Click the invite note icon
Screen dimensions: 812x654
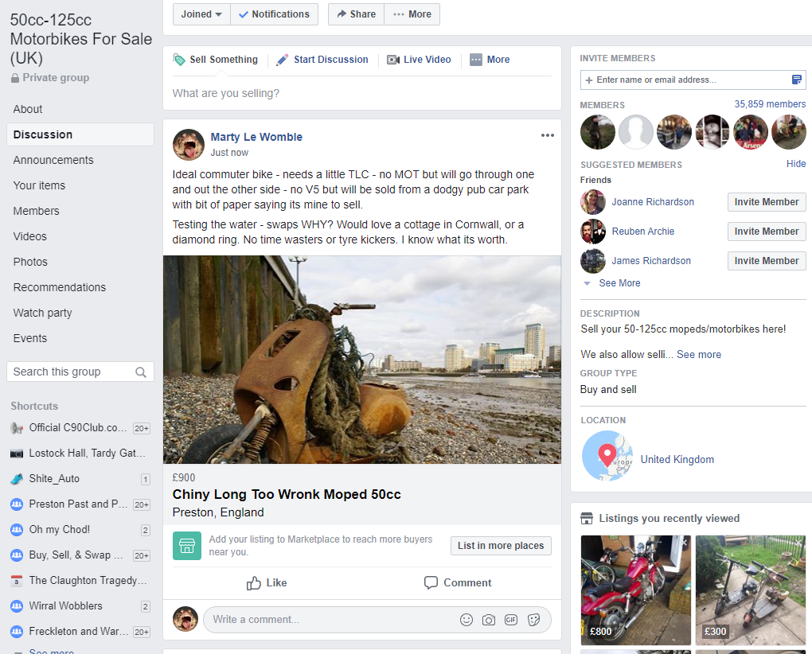(796, 80)
